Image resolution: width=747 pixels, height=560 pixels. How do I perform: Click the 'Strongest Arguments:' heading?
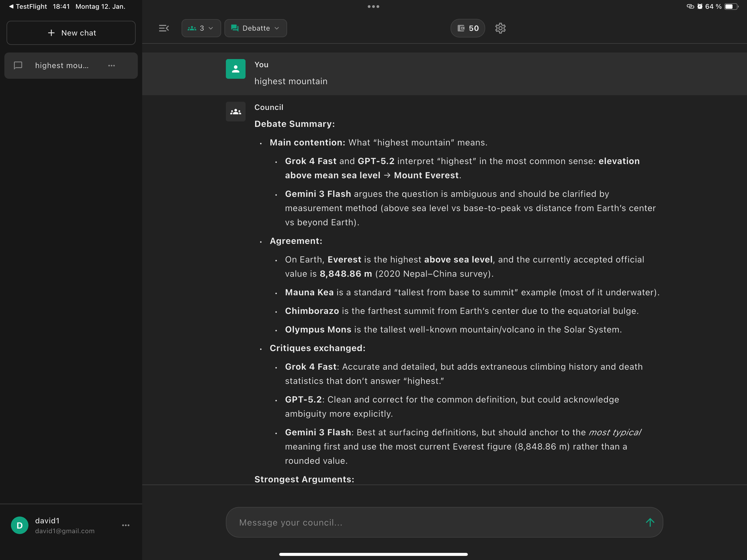pyautogui.click(x=304, y=479)
